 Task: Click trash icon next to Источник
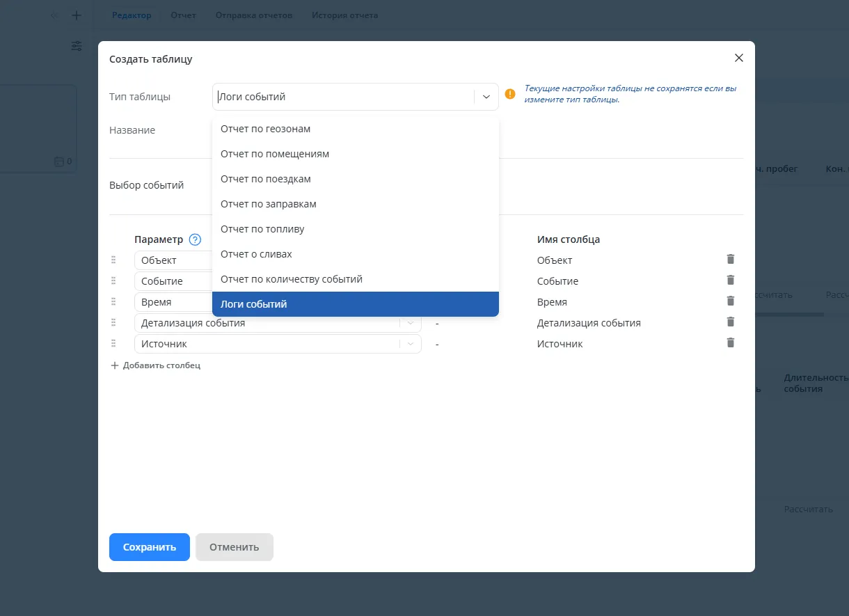click(730, 343)
